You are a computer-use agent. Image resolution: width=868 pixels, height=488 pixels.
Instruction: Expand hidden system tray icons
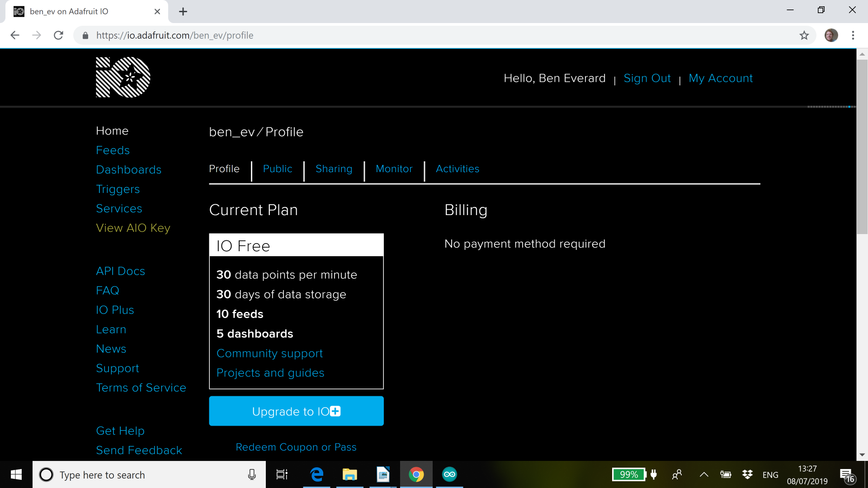coord(704,474)
